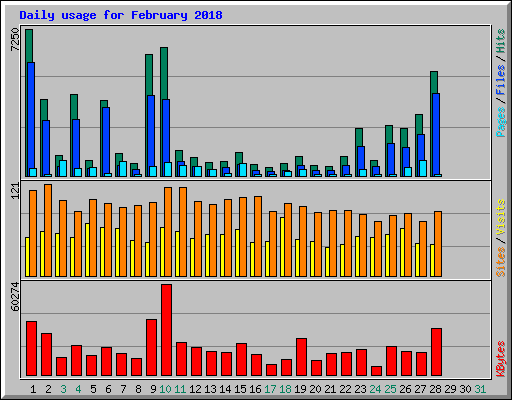512x400 pixels.
Task: Click the cyan "Pages" legend label
Action: click(x=500, y=122)
